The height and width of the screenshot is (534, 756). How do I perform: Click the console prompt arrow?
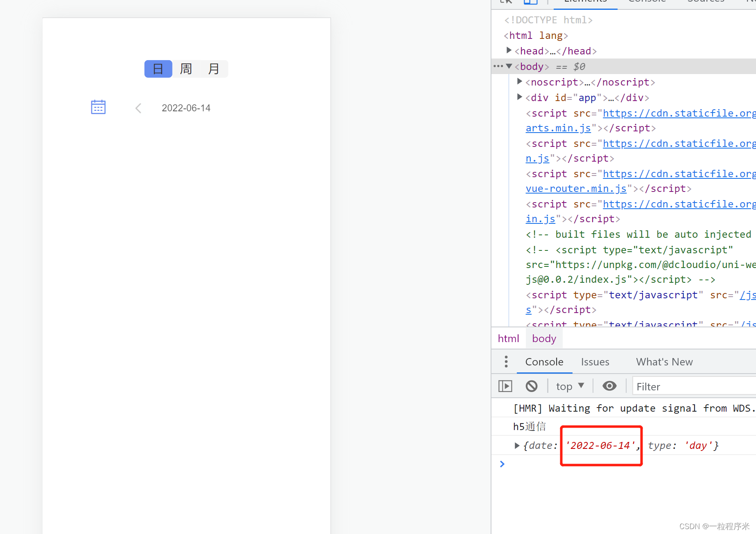coord(502,464)
